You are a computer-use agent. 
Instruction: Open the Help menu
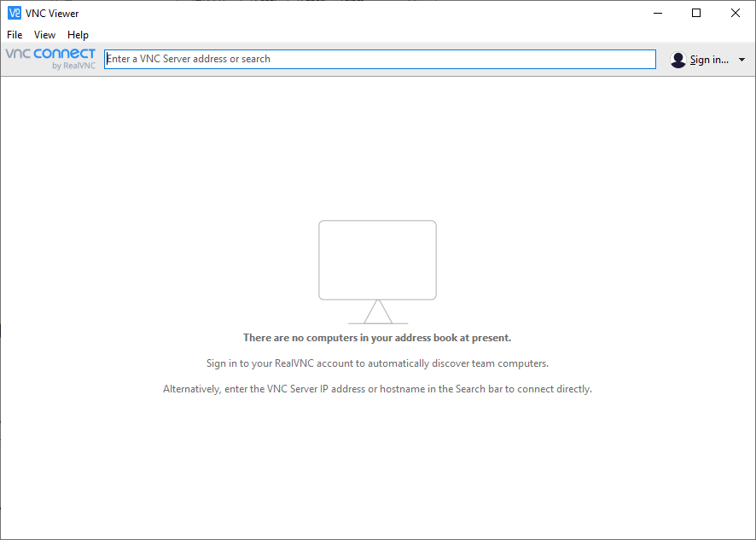[x=78, y=35]
